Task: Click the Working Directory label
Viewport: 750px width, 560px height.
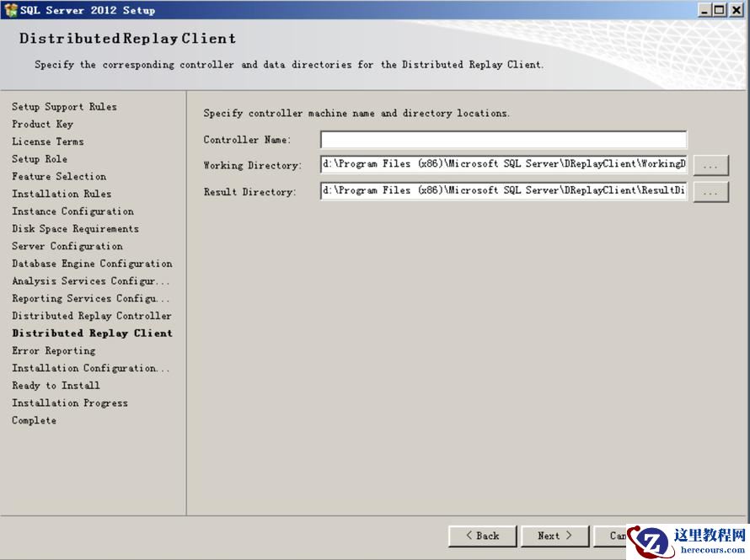Action: point(253,165)
